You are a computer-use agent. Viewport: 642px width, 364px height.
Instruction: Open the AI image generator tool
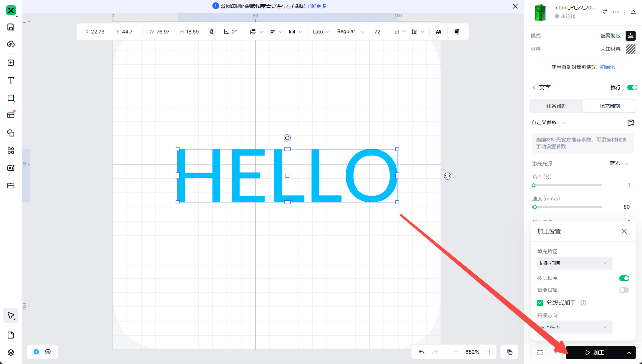click(11, 168)
